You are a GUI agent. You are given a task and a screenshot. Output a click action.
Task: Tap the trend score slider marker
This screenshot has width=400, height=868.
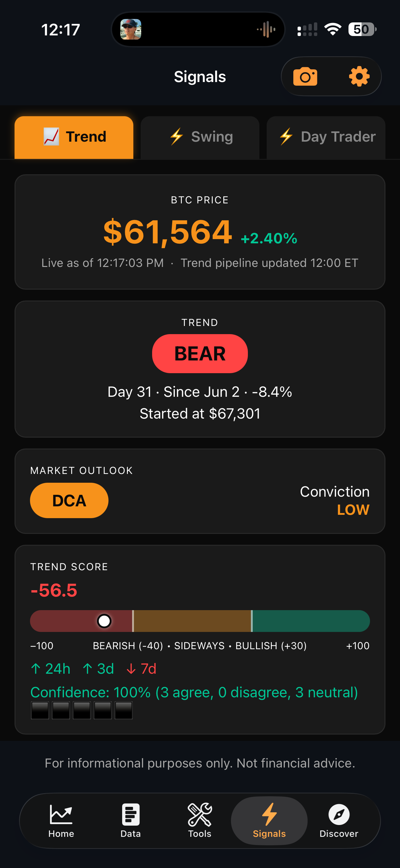pyautogui.click(x=104, y=621)
